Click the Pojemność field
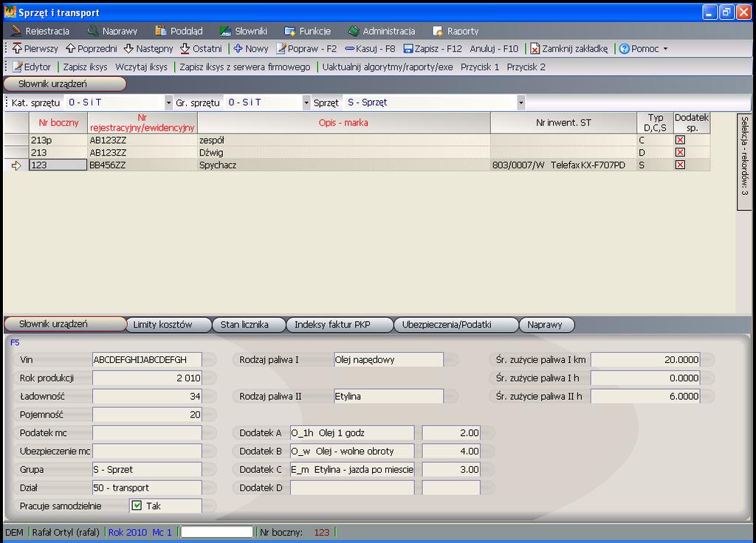This screenshot has width=756, height=543. (147, 415)
